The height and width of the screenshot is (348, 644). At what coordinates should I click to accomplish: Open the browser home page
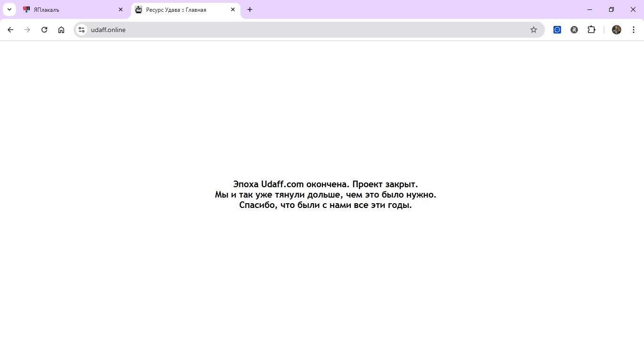(61, 30)
